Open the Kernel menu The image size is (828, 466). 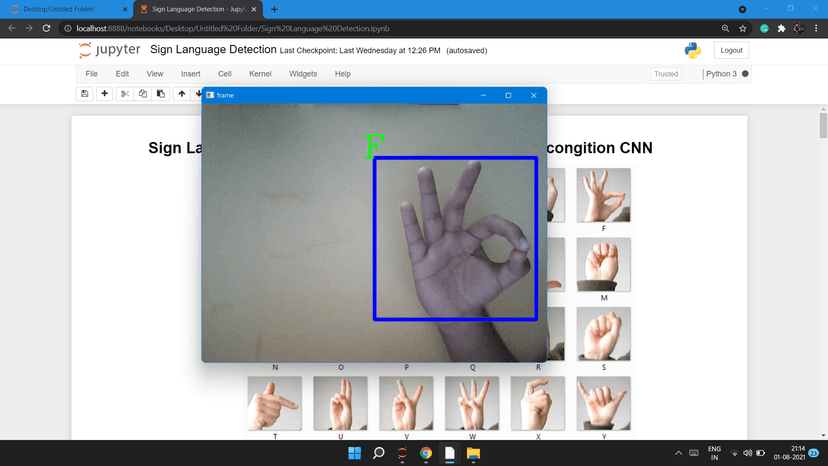pyautogui.click(x=260, y=74)
